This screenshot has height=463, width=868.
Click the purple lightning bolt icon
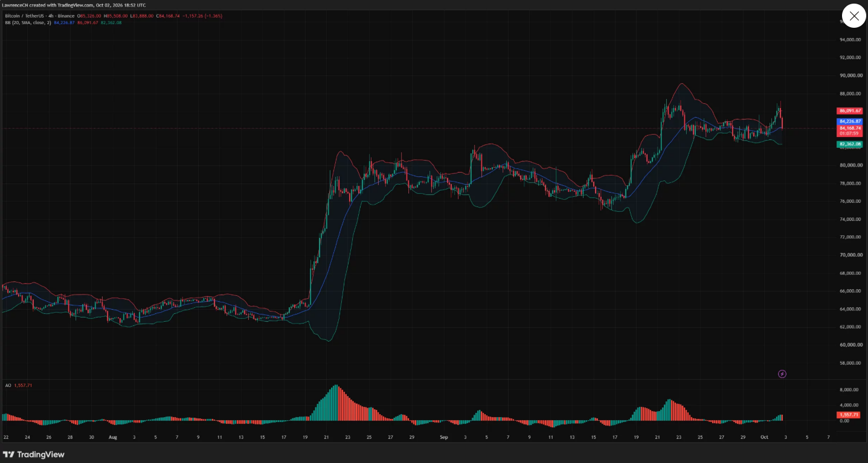coord(782,374)
